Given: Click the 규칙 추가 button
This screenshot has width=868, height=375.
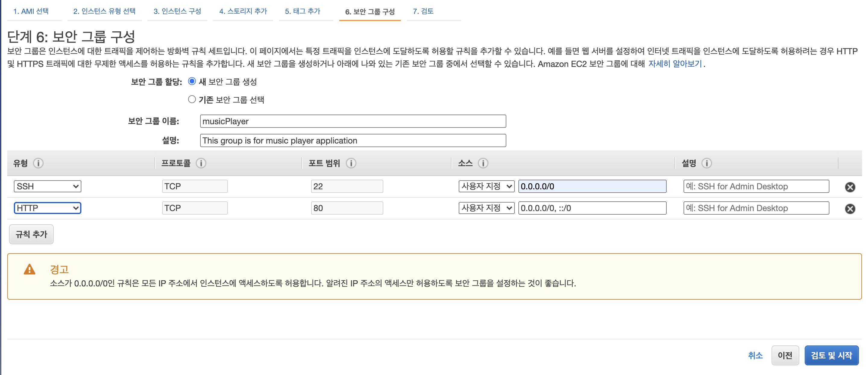Looking at the screenshot, I should (31, 234).
